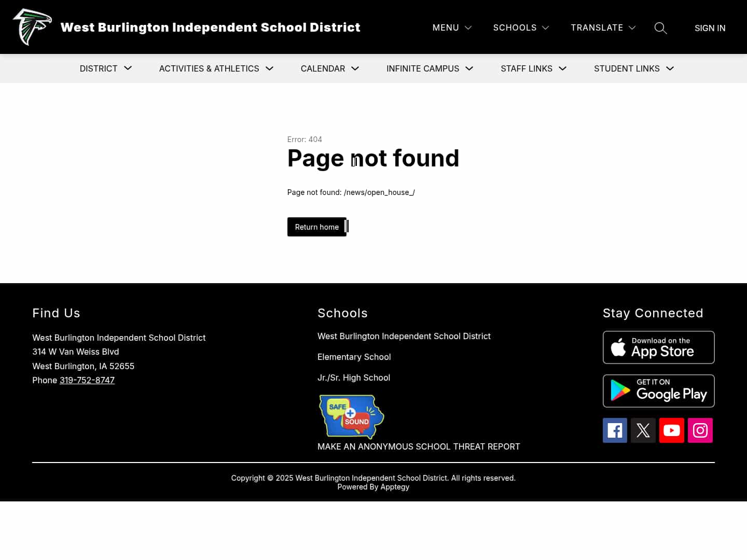Open the Elementary School link
The height and width of the screenshot is (560, 747).
(x=354, y=357)
